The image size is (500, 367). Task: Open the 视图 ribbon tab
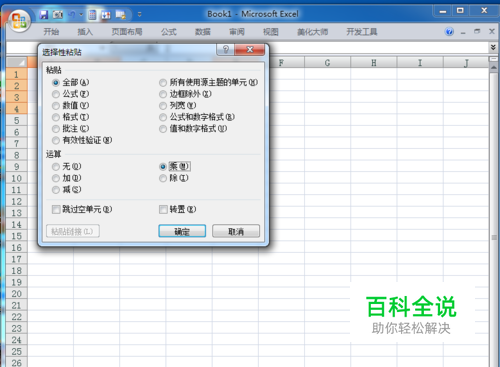[x=270, y=32]
